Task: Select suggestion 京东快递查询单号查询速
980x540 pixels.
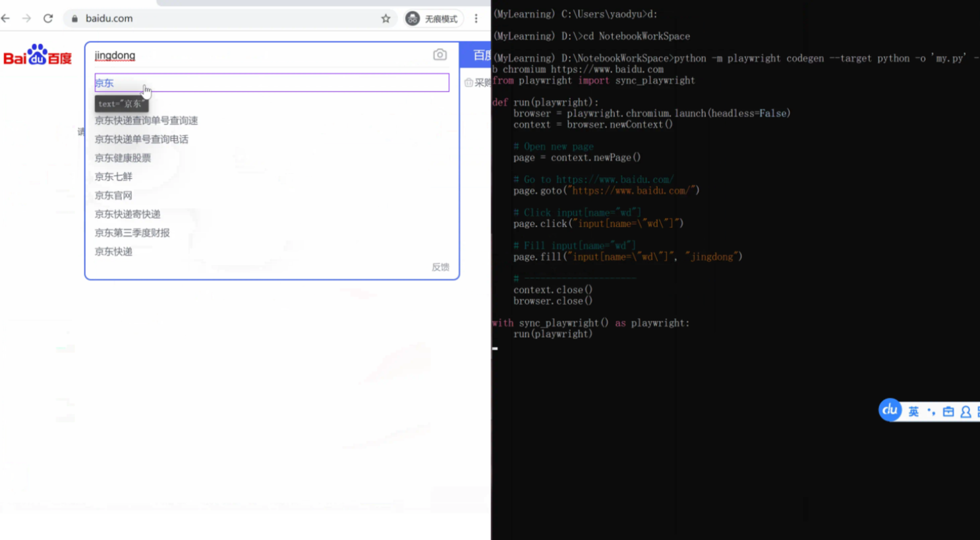Action: tap(146, 121)
